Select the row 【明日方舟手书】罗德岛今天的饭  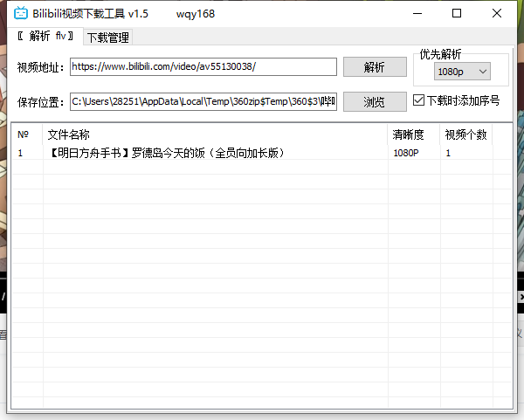point(262,153)
